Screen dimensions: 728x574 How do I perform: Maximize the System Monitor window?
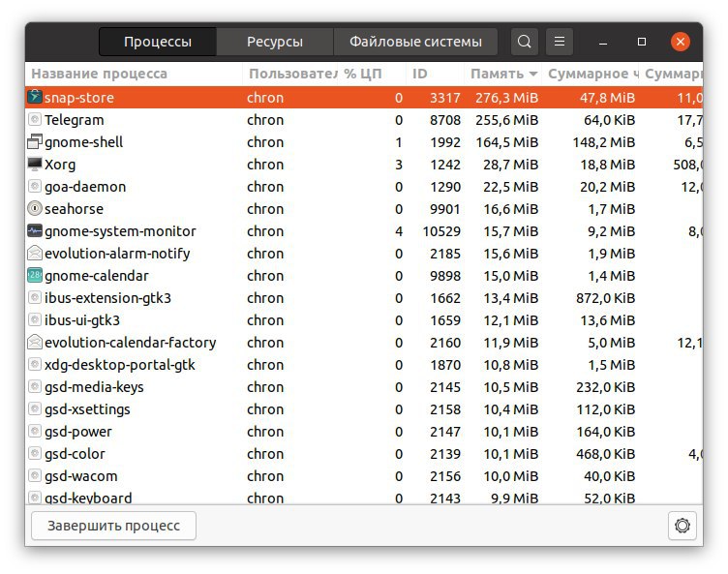[642, 42]
